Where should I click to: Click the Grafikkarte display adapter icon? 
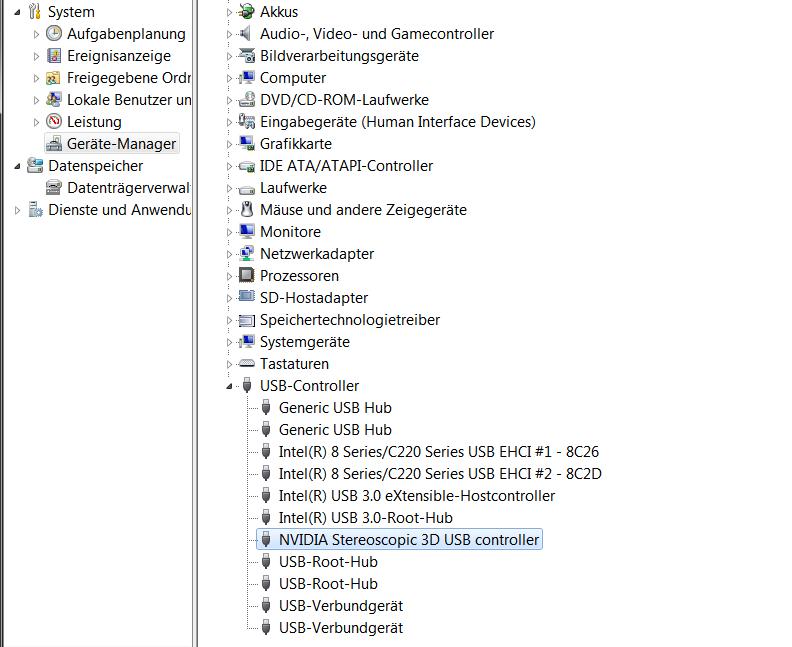click(246, 143)
